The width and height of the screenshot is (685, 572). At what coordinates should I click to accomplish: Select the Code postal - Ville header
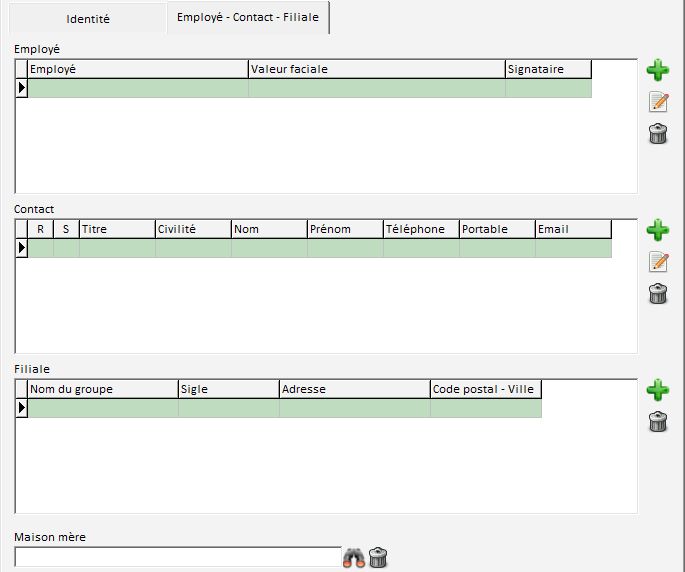coord(485,389)
